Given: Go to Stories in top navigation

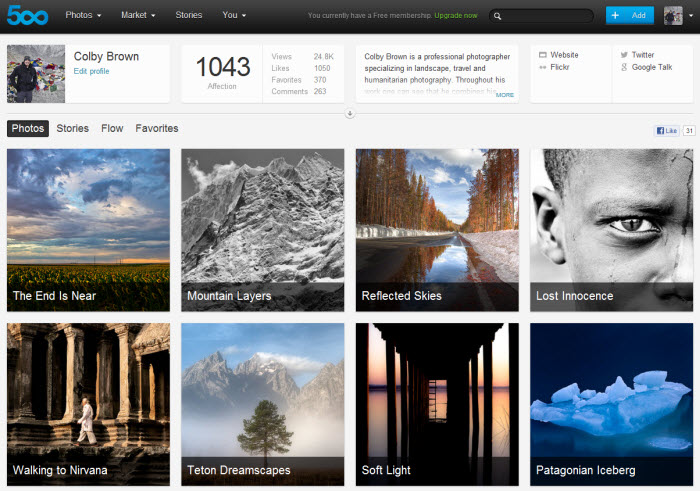Looking at the screenshot, I should click(188, 15).
